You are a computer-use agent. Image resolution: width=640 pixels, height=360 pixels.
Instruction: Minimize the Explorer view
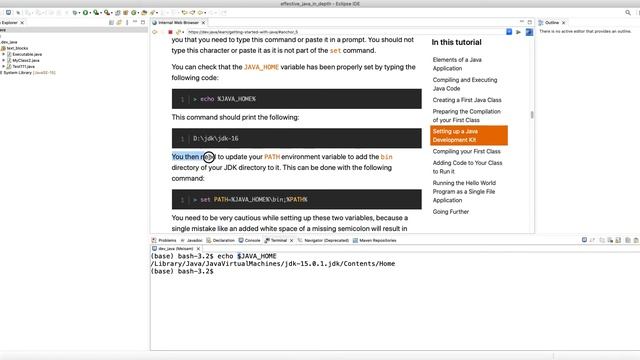pyautogui.click(x=135, y=21)
